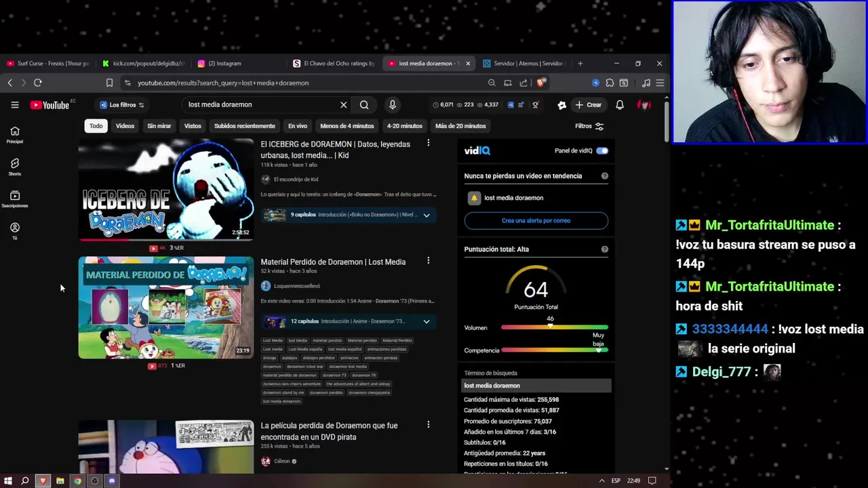This screenshot has width=868, height=488.
Task: Open video title Material Perdido de Doraemon
Action: click(333, 262)
